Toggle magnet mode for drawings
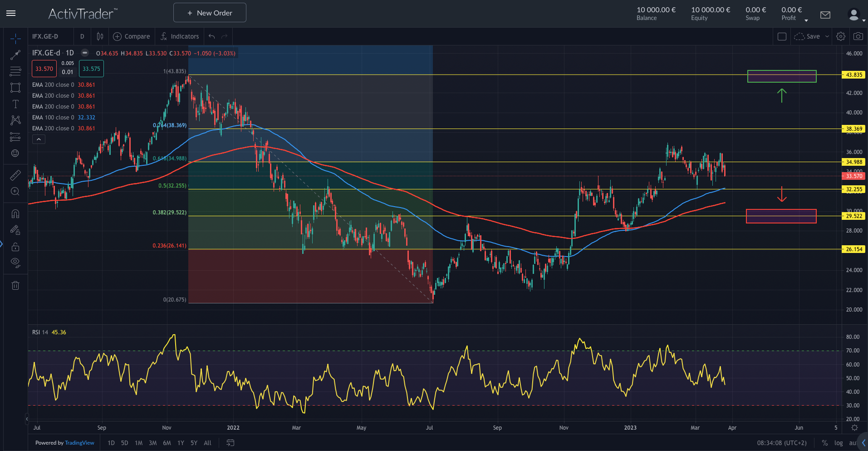Image resolution: width=868 pixels, height=451 pixels. click(x=15, y=214)
